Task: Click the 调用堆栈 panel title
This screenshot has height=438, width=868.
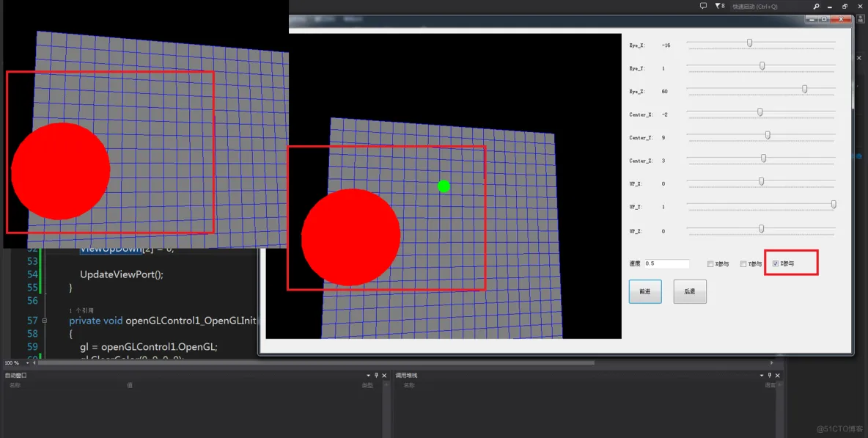Action: pos(406,376)
